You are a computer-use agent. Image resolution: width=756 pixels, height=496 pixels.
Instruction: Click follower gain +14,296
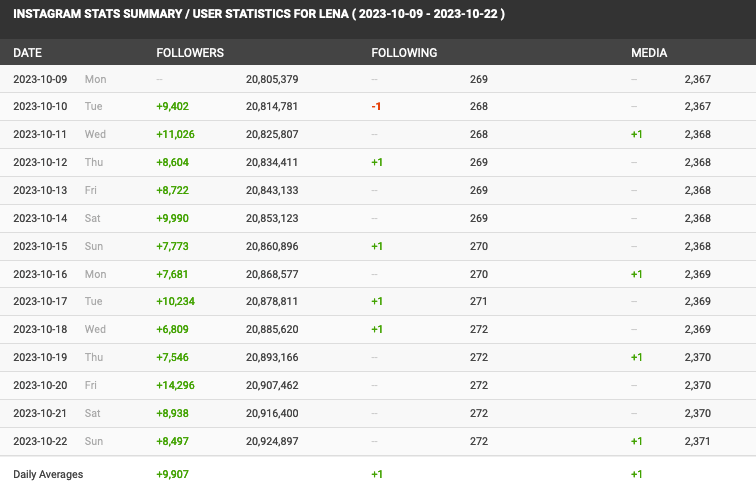click(x=176, y=385)
